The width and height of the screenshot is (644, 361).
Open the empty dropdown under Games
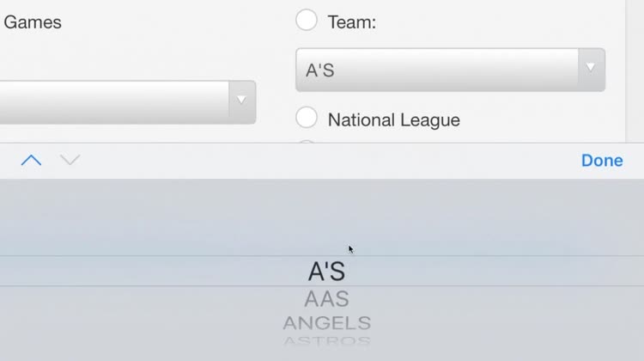[x=116, y=101]
